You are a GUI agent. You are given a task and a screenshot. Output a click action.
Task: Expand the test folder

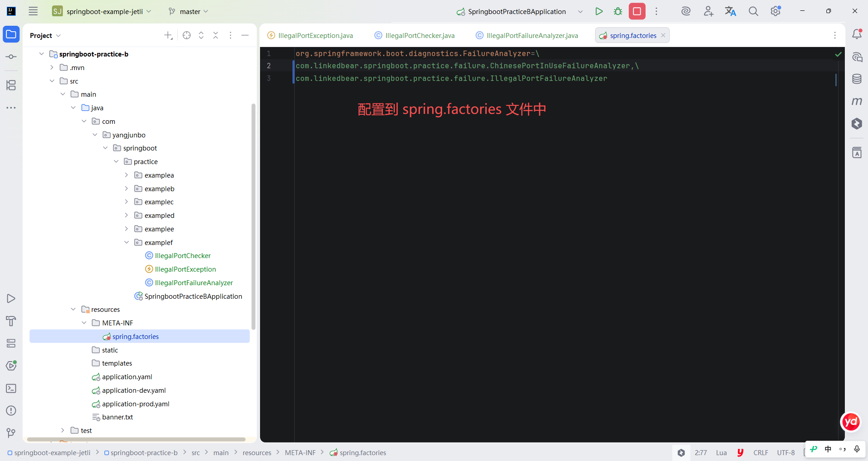(x=62, y=430)
